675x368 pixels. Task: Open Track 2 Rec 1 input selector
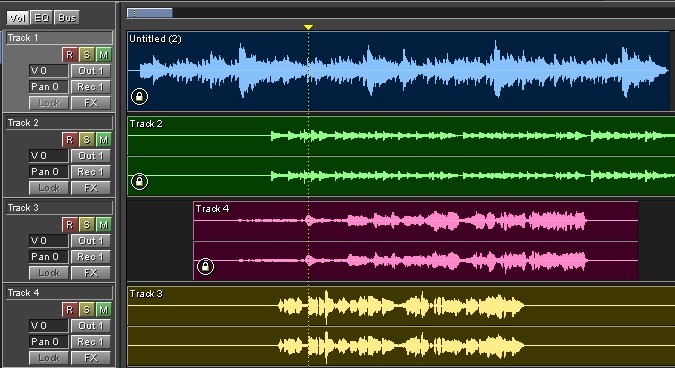[x=90, y=172]
